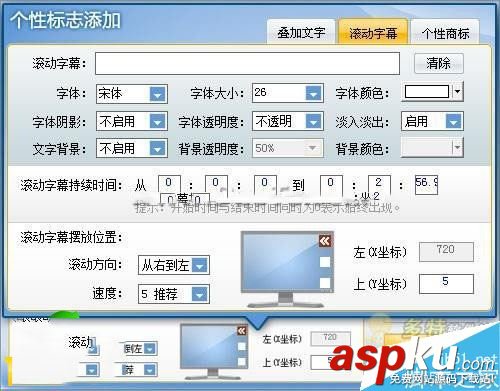Open the 个性商标 tab
500x391 pixels.
pyautogui.click(x=445, y=32)
